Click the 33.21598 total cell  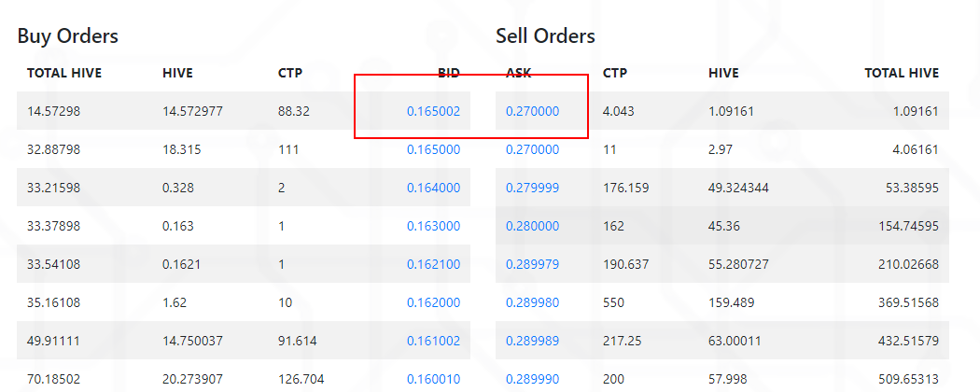coord(54,188)
